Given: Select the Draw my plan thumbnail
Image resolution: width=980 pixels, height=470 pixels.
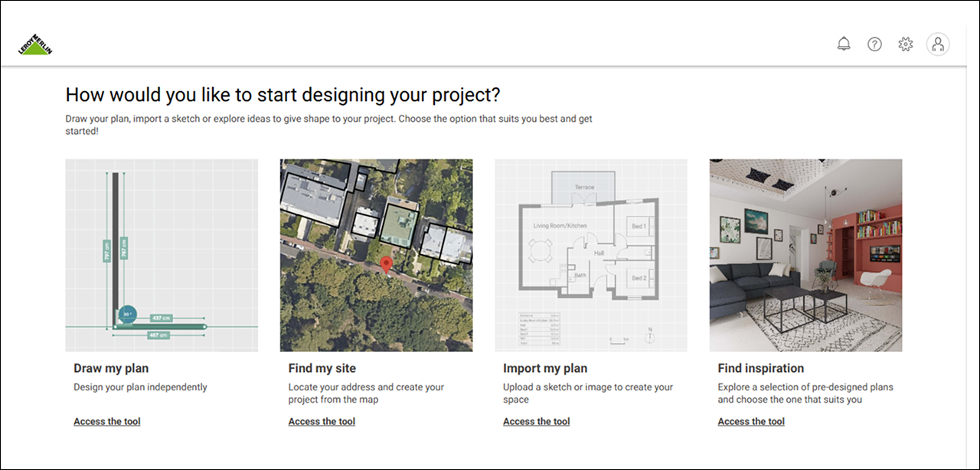Looking at the screenshot, I should pos(162,255).
